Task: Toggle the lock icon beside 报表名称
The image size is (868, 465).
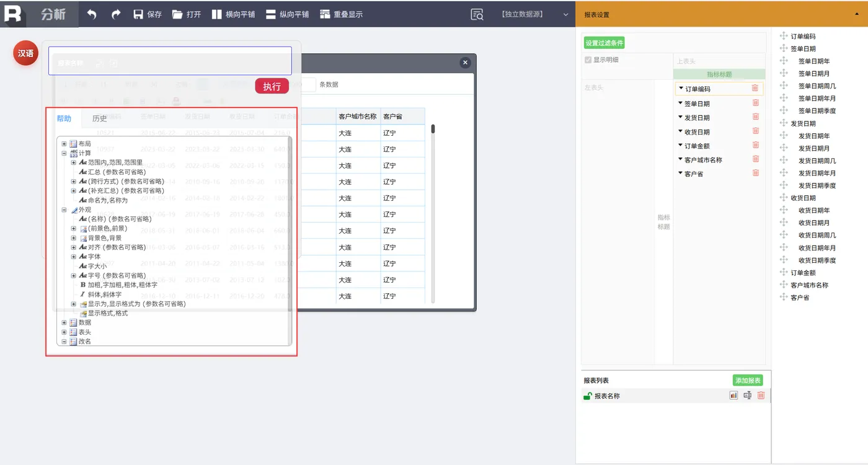Action: click(587, 396)
